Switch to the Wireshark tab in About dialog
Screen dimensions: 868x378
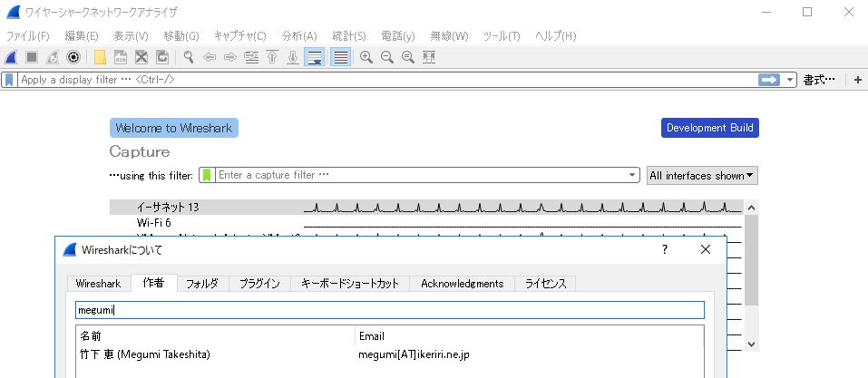click(99, 284)
